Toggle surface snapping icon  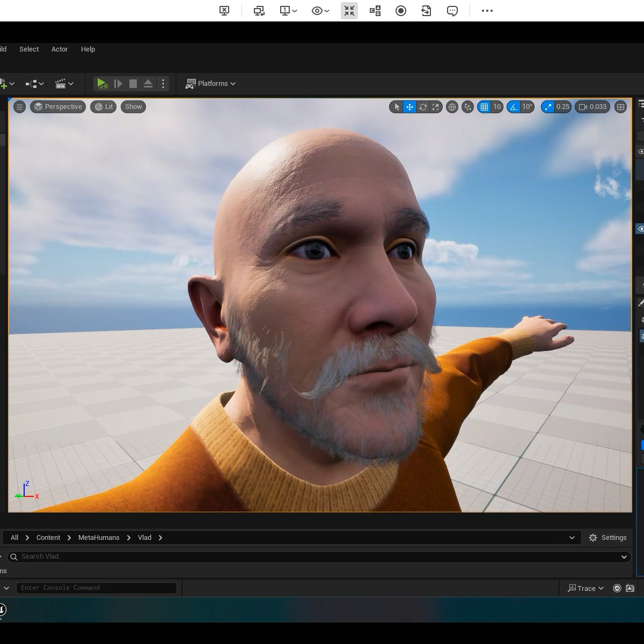pos(468,107)
